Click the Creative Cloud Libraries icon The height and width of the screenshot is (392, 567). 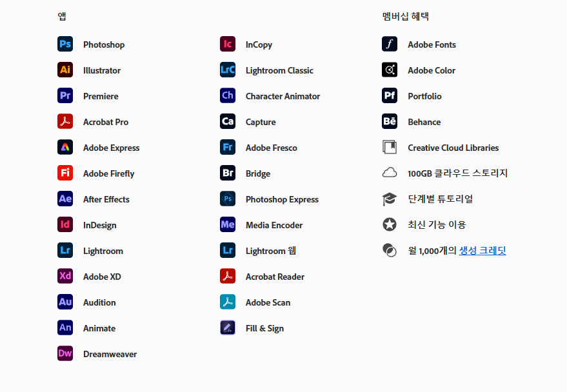pyautogui.click(x=390, y=147)
